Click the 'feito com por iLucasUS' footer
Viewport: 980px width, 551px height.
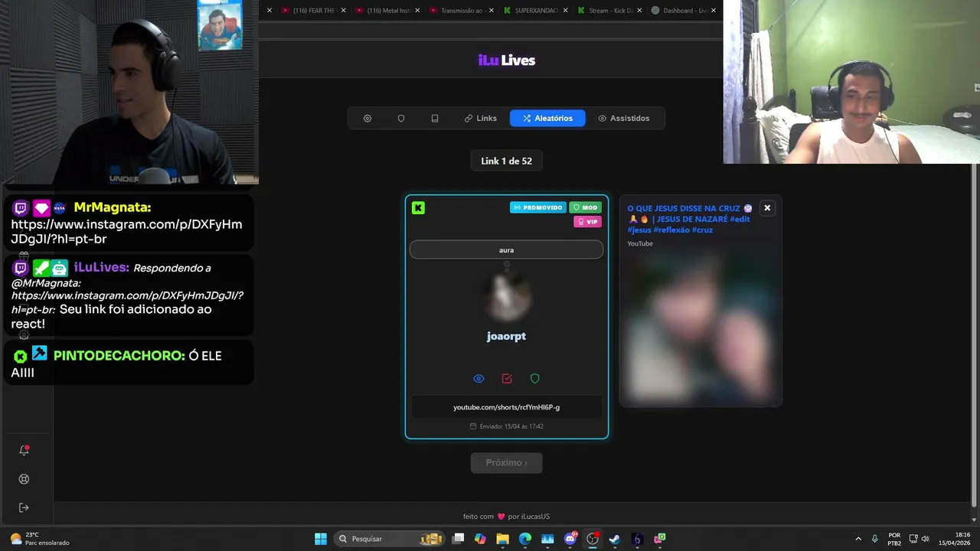(506, 517)
